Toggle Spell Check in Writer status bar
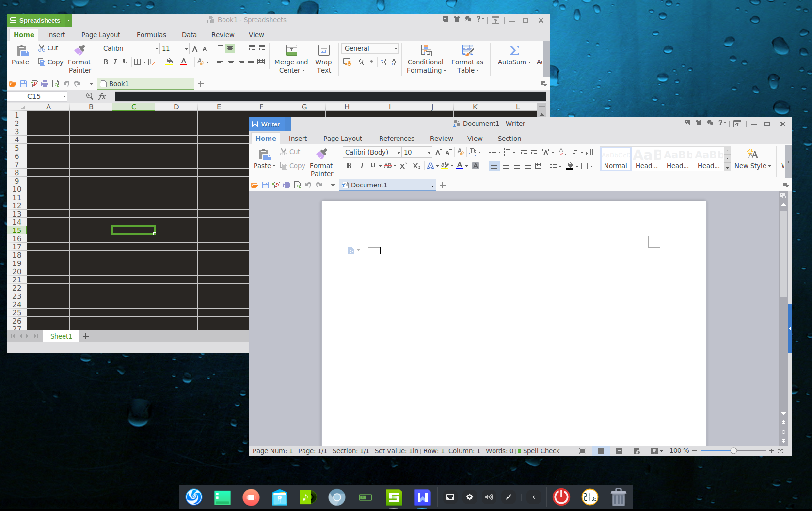This screenshot has width=812, height=511. pos(538,451)
